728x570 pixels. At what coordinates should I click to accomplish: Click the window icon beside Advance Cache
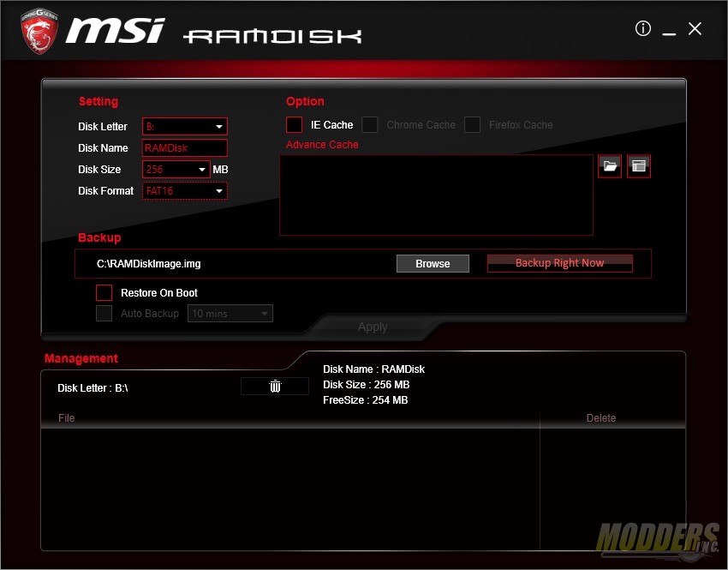(638, 165)
